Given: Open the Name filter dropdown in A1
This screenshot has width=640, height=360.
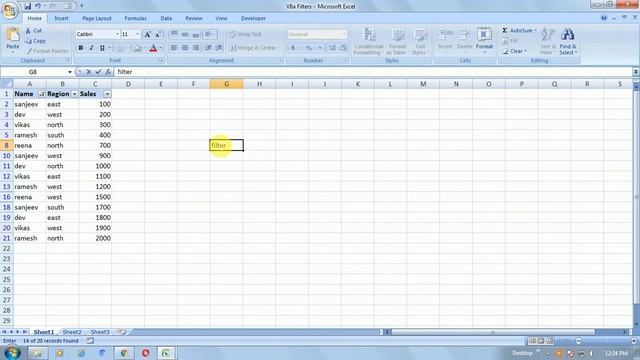Looking at the screenshot, I should point(42,94).
